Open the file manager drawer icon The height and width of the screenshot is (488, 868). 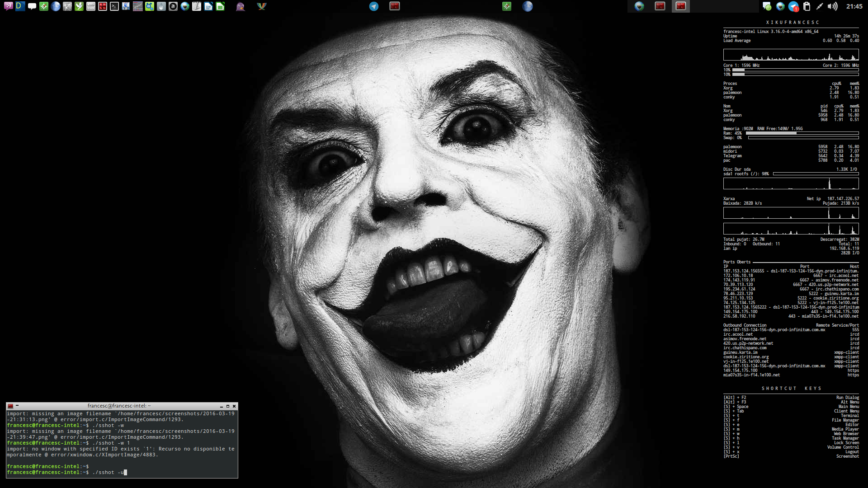coord(91,6)
